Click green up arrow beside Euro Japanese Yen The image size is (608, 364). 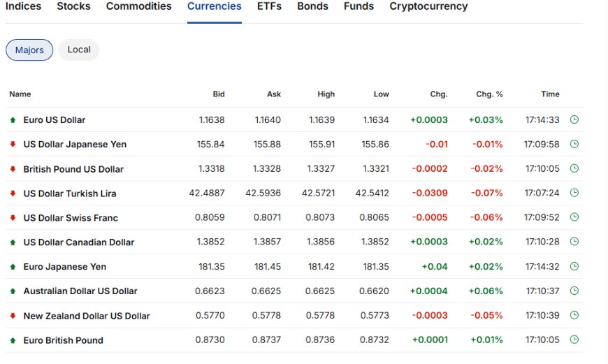[x=13, y=267]
